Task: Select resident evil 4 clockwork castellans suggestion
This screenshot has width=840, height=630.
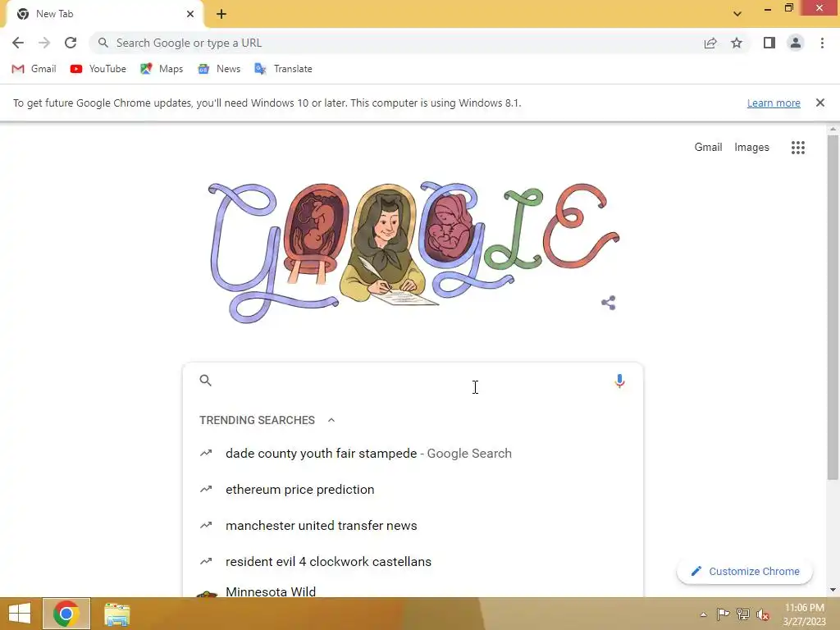Action: click(x=413, y=561)
